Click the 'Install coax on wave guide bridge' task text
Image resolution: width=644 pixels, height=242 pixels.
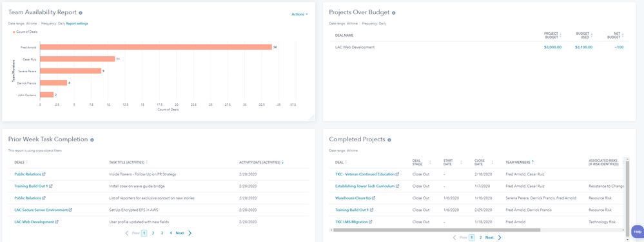[137, 186]
